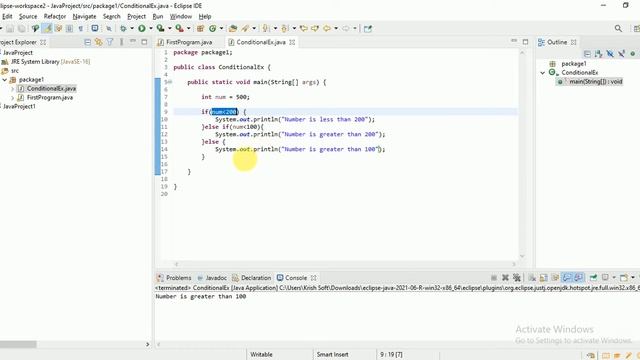Open the Window menu

181,16
